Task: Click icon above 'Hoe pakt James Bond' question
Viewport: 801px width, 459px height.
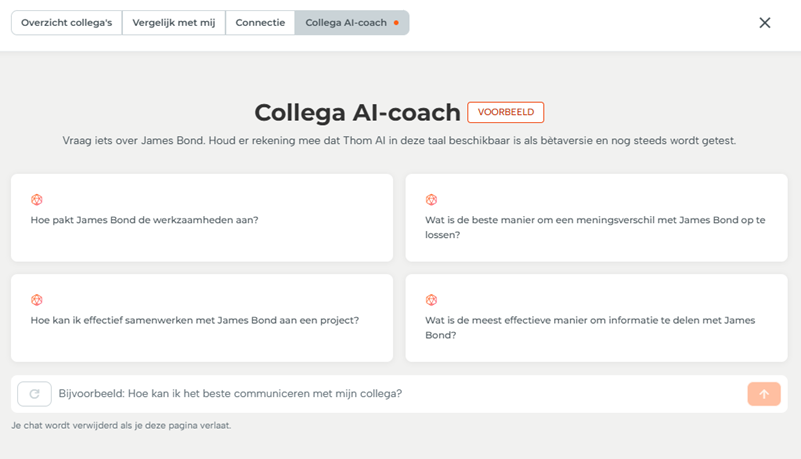Action: 37,200
